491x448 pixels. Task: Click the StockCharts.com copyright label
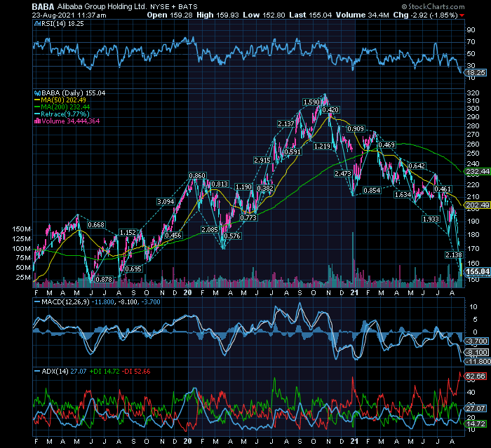pos(433,6)
